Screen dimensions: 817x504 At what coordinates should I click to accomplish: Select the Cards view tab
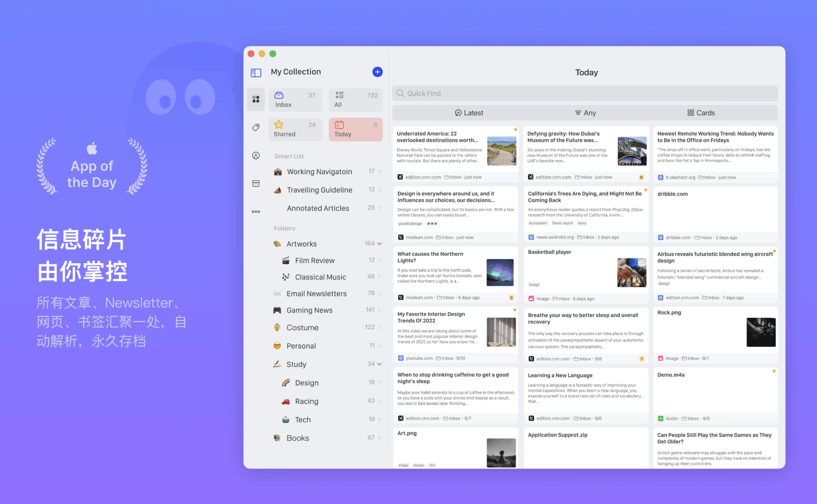pos(701,113)
